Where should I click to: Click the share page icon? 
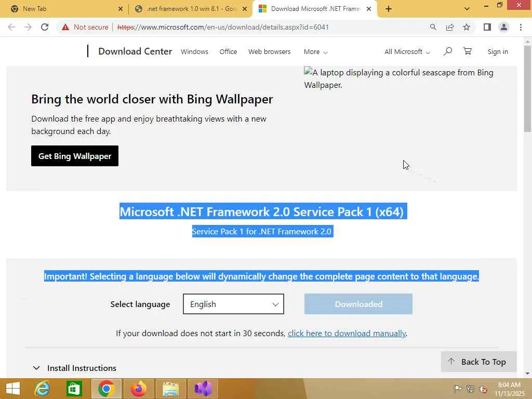(450, 27)
